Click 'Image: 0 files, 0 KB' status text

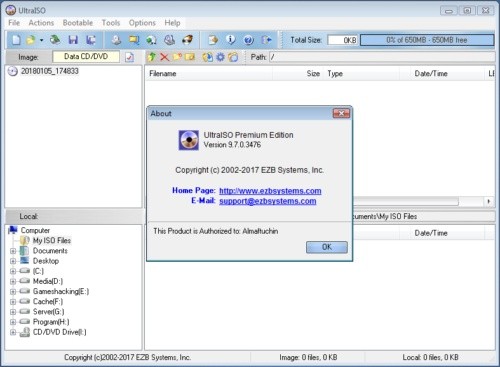tap(308, 357)
